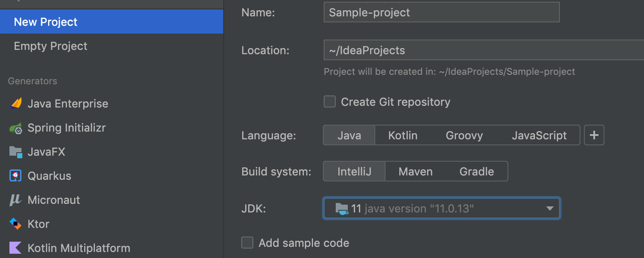Click the Location path field

tap(481, 50)
